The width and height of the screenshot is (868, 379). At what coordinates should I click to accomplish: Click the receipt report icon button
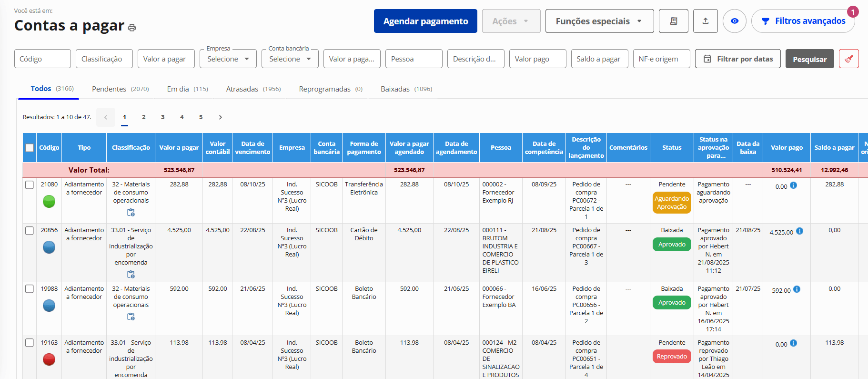[x=673, y=21]
